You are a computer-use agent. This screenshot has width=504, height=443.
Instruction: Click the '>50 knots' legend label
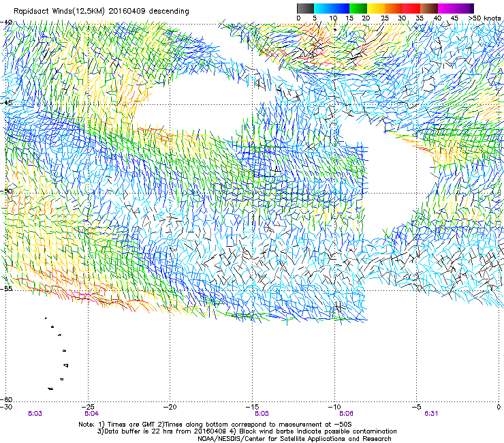click(484, 18)
